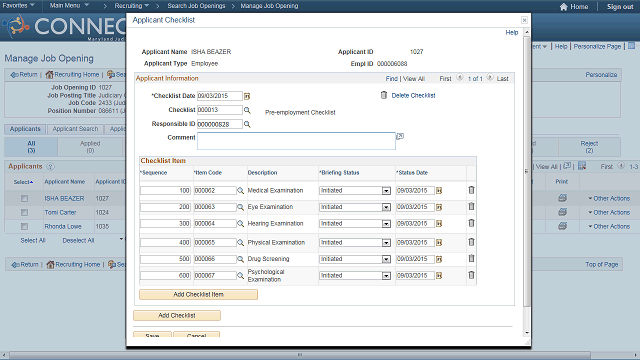Click View All in Applicant Information
Screen dimensions: 640x360
(x=414, y=79)
